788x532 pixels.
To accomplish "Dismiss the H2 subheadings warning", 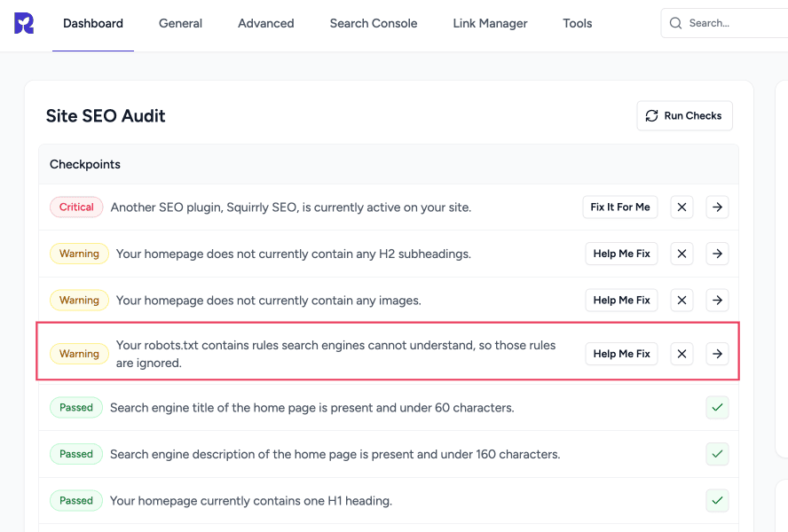I will coord(682,254).
